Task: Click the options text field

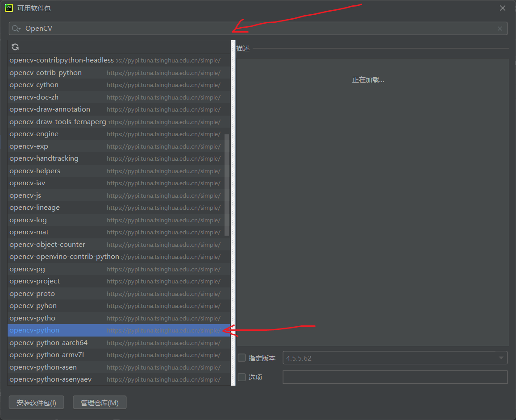Action: 395,377
